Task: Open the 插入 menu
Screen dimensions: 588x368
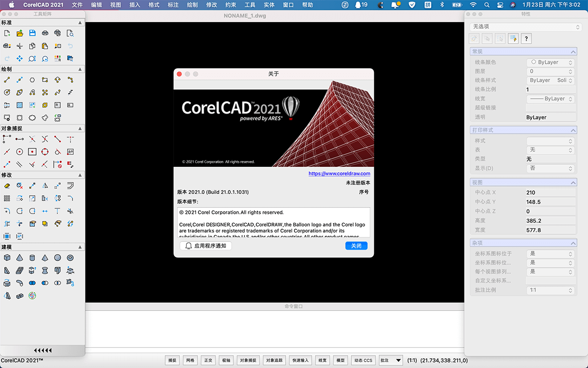Action: pos(135,5)
